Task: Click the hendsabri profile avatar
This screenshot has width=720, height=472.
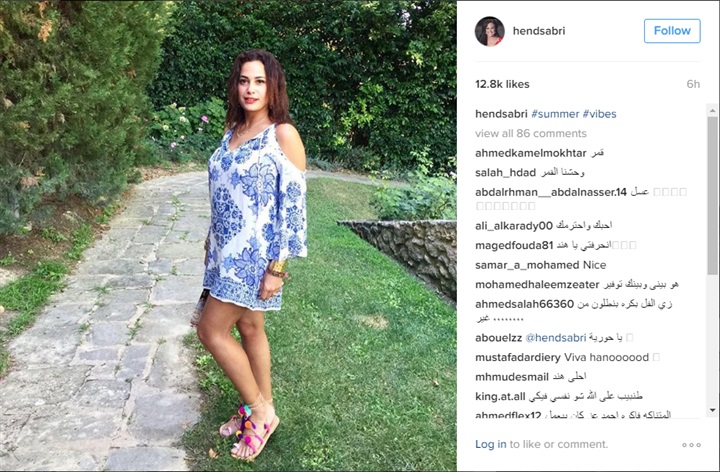Action: coord(489,31)
